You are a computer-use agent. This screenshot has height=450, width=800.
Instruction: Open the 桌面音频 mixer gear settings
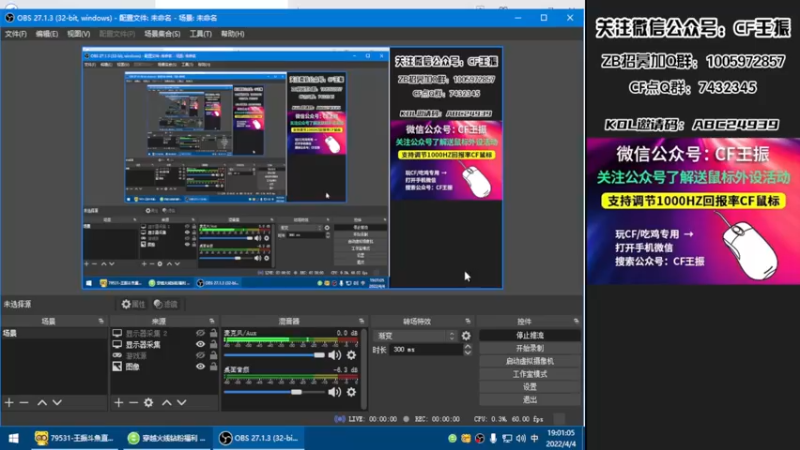point(352,392)
